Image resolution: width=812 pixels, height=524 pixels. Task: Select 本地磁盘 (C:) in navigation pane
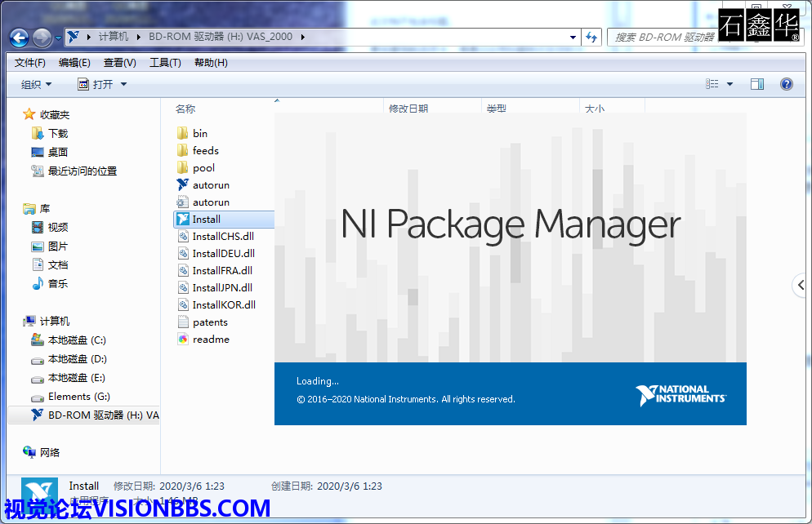pyautogui.click(x=76, y=340)
